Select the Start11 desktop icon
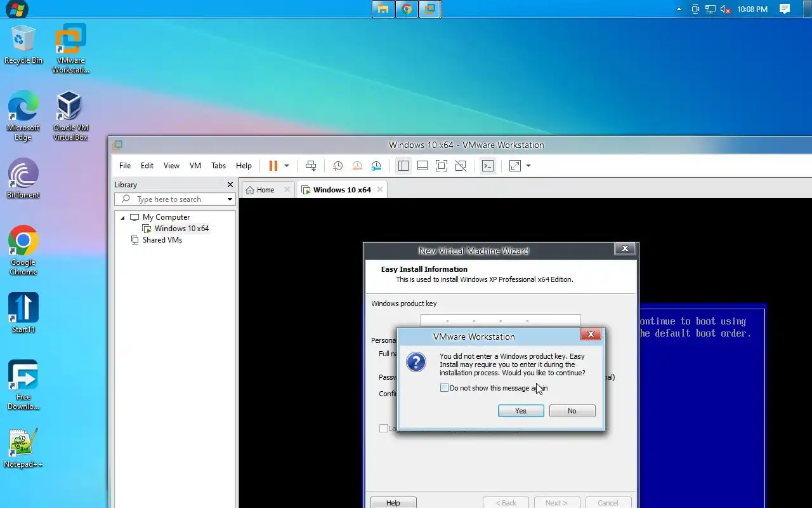 [x=23, y=314]
